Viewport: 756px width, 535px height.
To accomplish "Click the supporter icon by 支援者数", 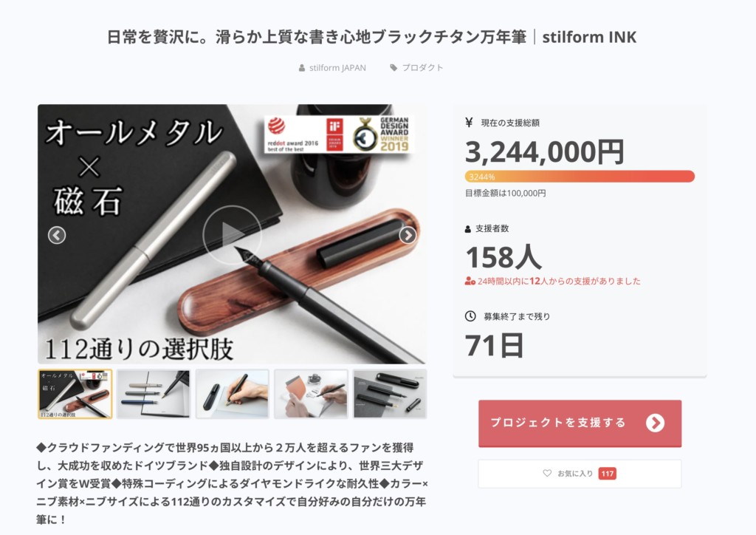I will click(467, 229).
